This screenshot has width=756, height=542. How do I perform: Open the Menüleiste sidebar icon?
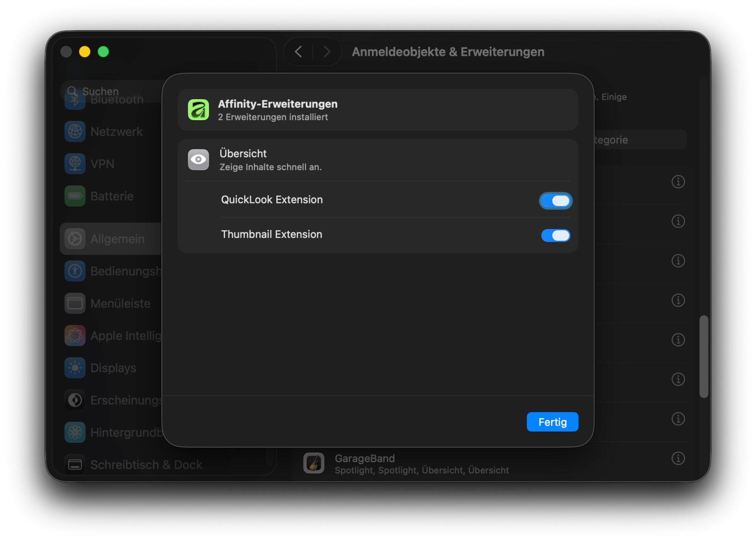[75, 303]
